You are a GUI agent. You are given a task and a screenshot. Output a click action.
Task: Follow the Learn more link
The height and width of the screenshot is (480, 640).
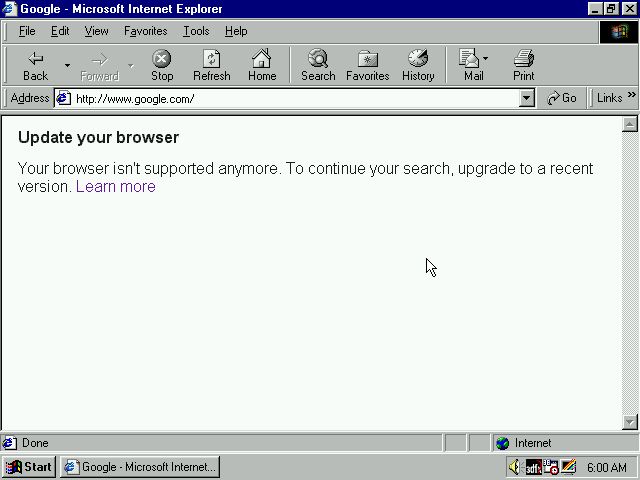[x=116, y=187]
